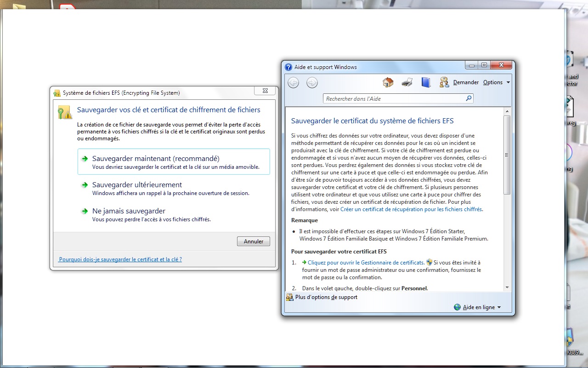Click the Help window vertical scrollbar thumb
Viewport: 588px width, 368px height.
[x=507, y=155]
